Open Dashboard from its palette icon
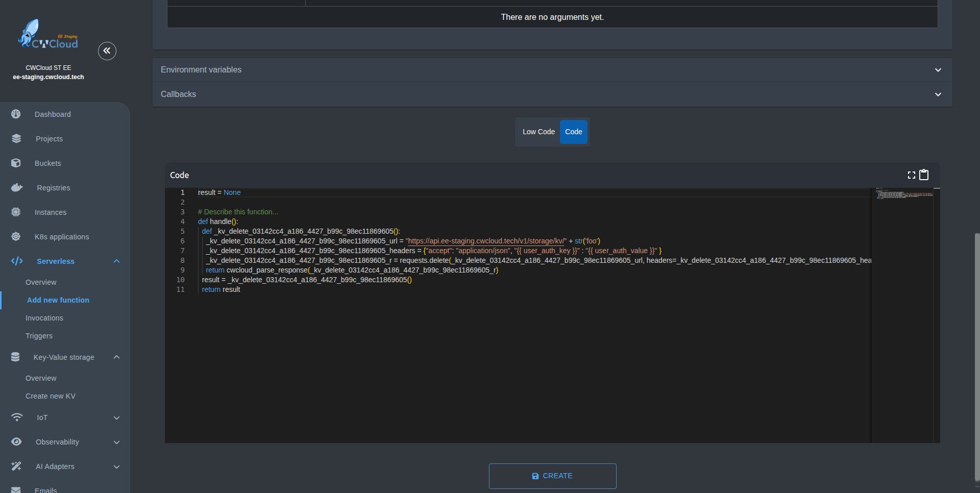 point(16,114)
